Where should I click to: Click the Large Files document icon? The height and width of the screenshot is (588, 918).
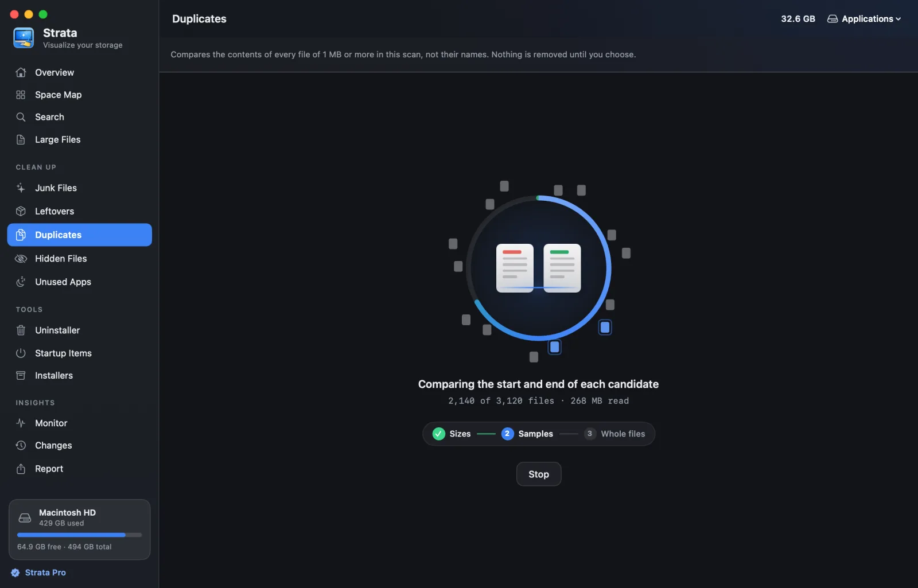tap(21, 139)
